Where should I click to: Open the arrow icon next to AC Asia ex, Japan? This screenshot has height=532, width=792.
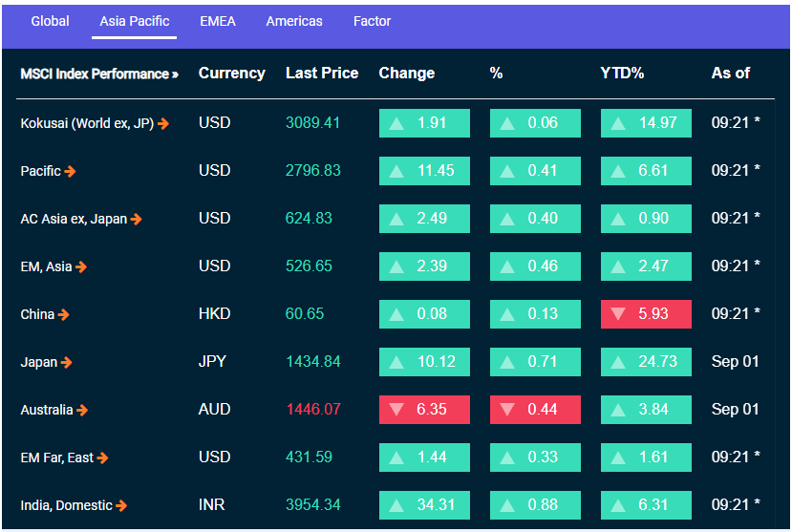pos(137,219)
